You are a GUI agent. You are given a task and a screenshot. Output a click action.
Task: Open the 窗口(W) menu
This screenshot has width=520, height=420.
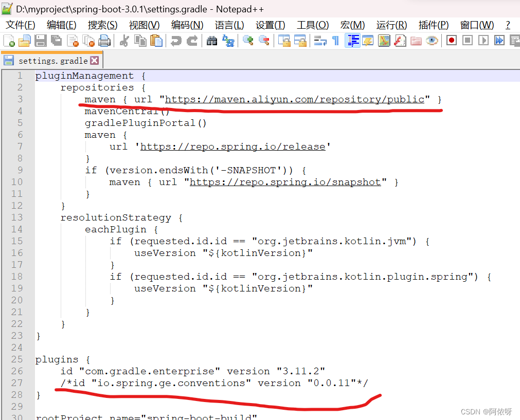[x=477, y=25]
